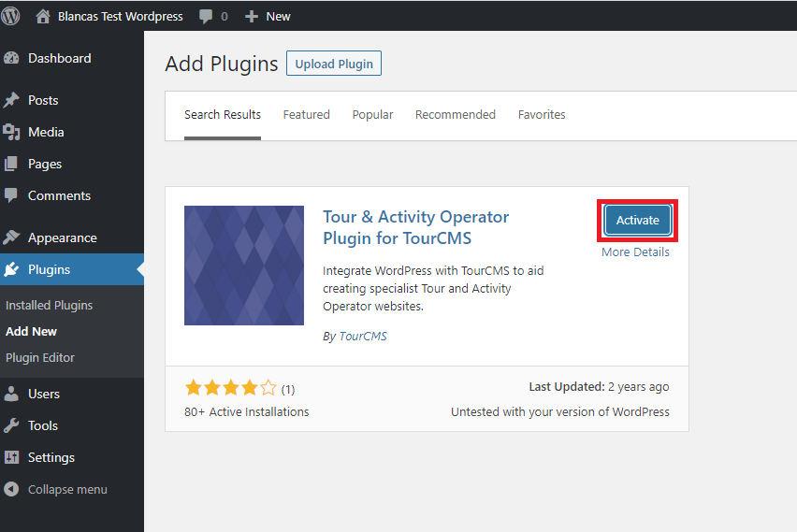This screenshot has width=797, height=532.
Task: Open the TourCMS author link
Action: click(363, 337)
